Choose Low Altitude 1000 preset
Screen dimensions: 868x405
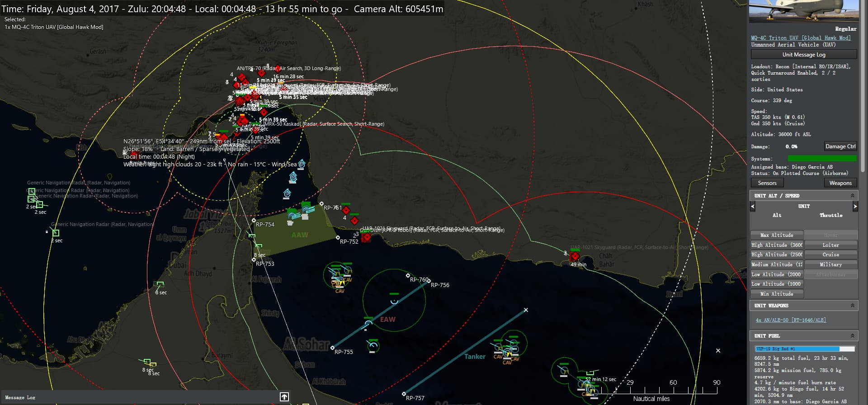tap(777, 284)
